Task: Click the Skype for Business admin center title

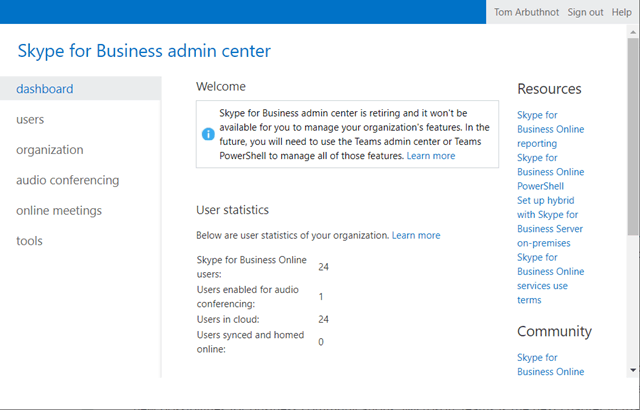Action: click(144, 51)
